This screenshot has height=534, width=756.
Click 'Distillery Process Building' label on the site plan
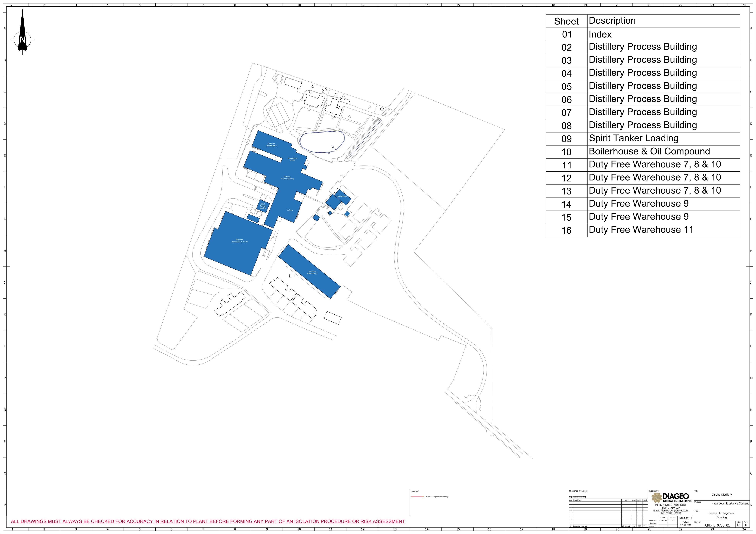pyautogui.click(x=287, y=178)
